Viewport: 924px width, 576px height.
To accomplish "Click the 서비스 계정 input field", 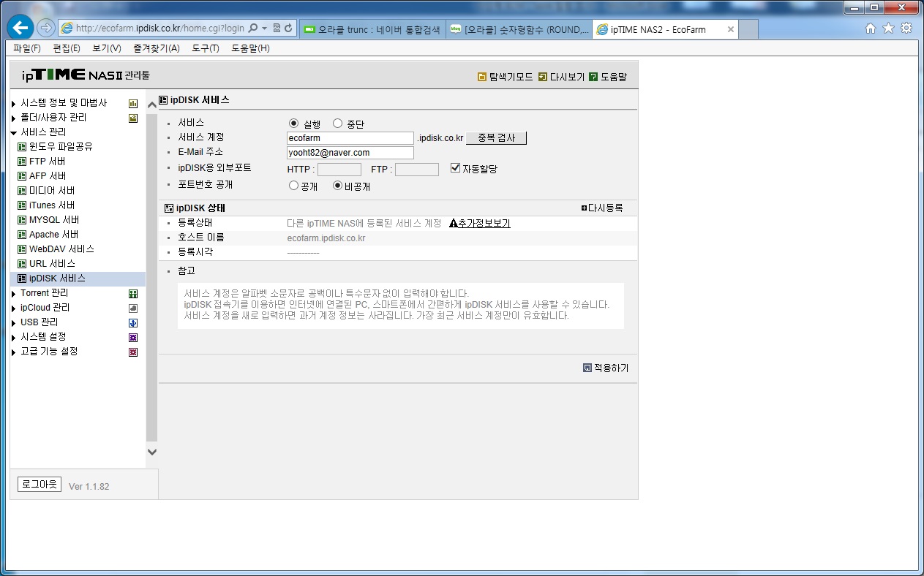I will [350, 137].
